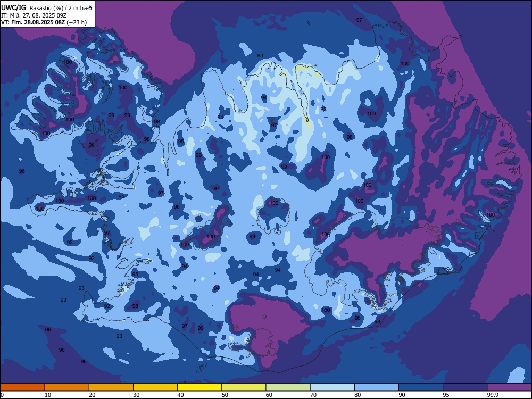This screenshot has width=532, height=399.
Task: Select the amber 20–30 legend swatch
Action: tap(111, 387)
